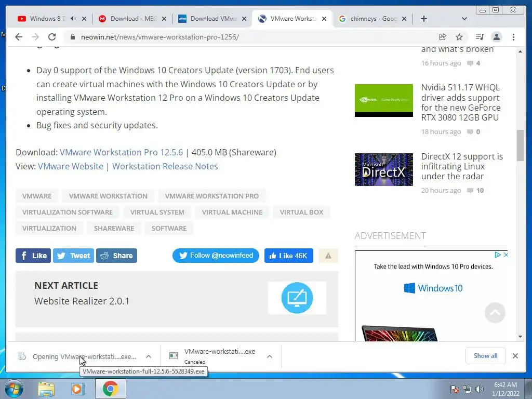
Task: Click the Website Realizer thumbnail image
Action: 297,298
